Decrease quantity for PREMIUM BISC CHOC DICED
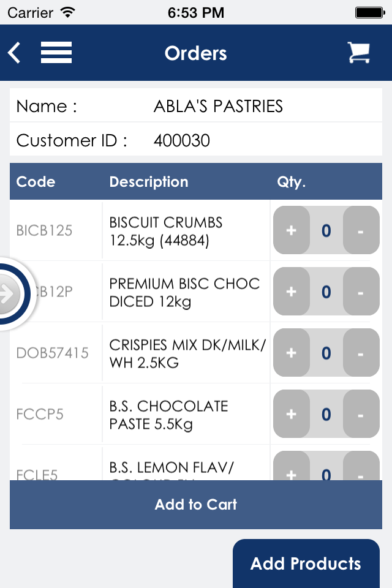 coord(361,292)
